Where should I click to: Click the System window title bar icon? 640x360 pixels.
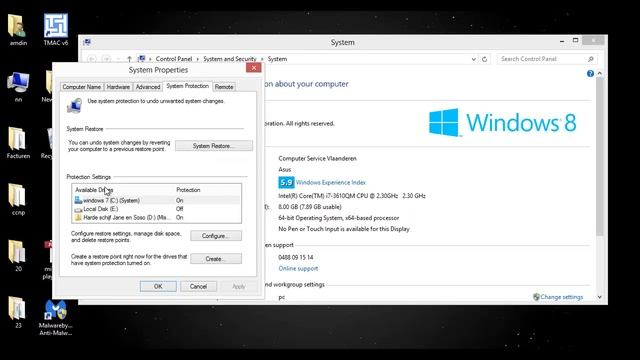pyautogui.click(x=87, y=42)
